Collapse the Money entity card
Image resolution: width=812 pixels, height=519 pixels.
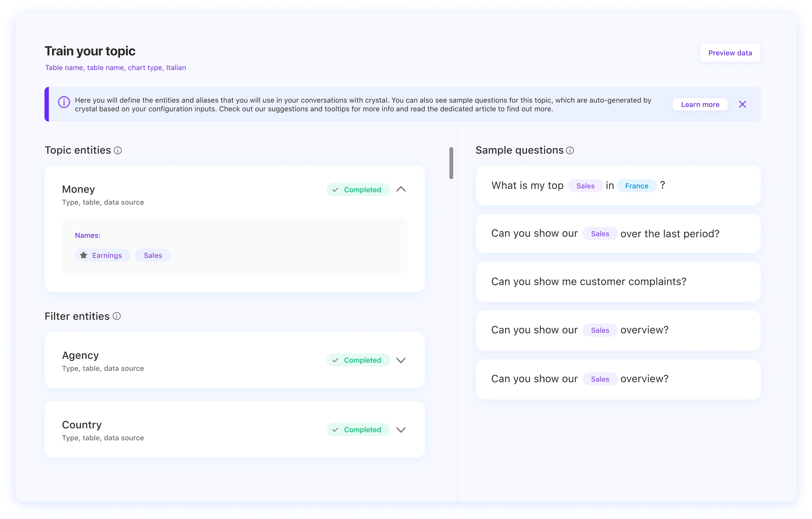pos(401,189)
